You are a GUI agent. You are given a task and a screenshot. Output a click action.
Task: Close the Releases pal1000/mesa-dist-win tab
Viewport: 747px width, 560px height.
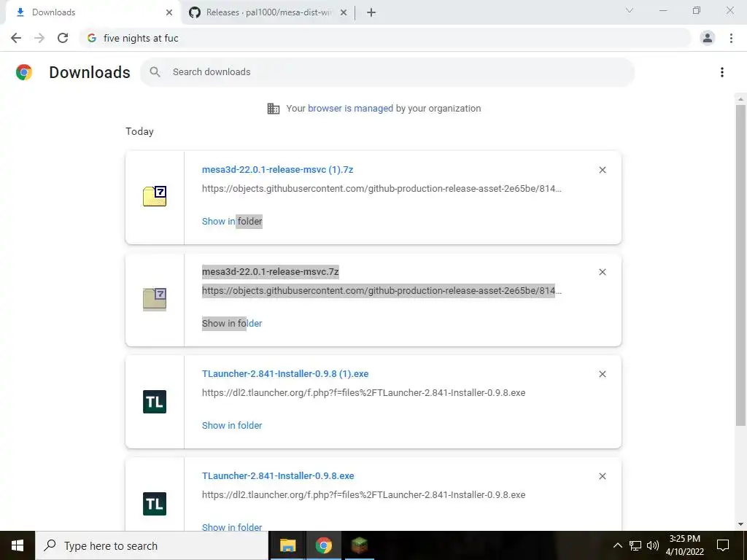point(344,12)
